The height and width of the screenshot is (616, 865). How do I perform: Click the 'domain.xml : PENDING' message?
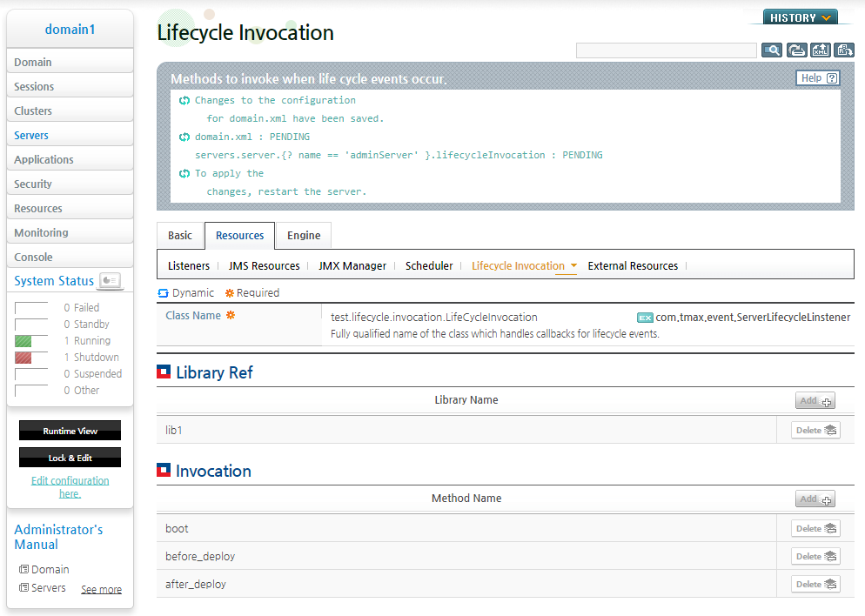point(252,137)
